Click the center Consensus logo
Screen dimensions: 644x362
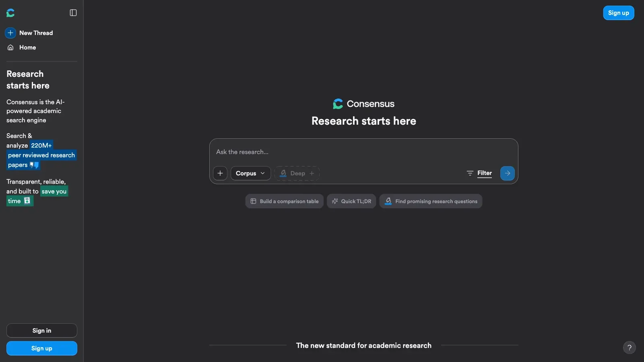pos(363,104)
